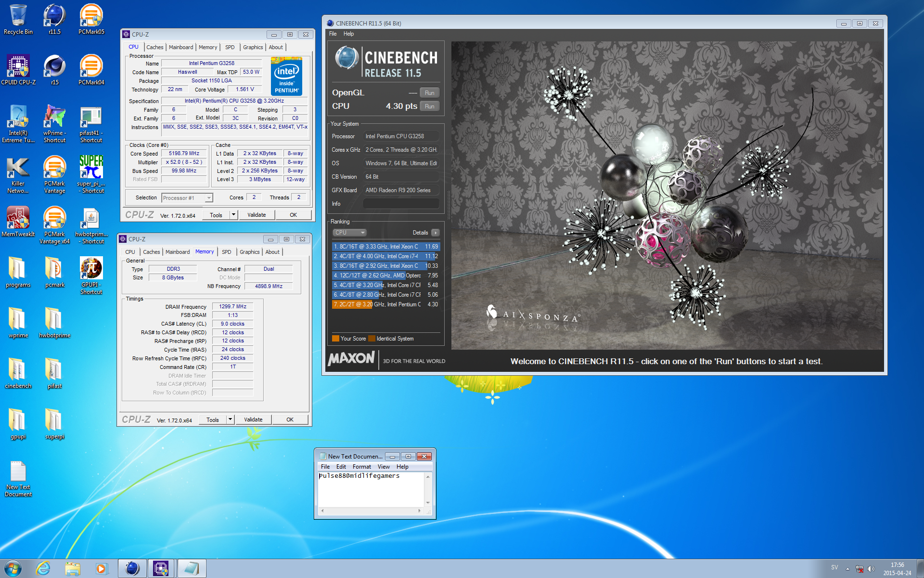The width and height of the screenshot is (924, 578).
Task: Run the CPU benchmark in Cinebench
Action: coord(430,106)
